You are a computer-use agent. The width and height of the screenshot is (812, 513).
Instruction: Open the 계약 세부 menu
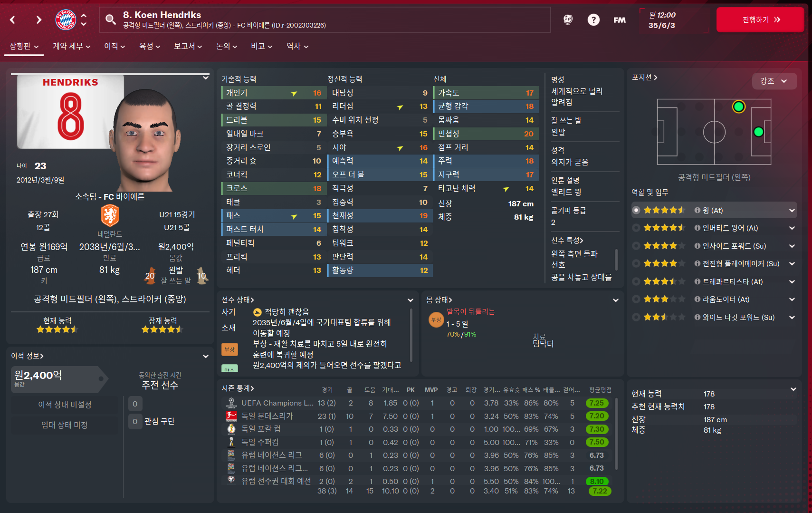[x=71, y=46]
